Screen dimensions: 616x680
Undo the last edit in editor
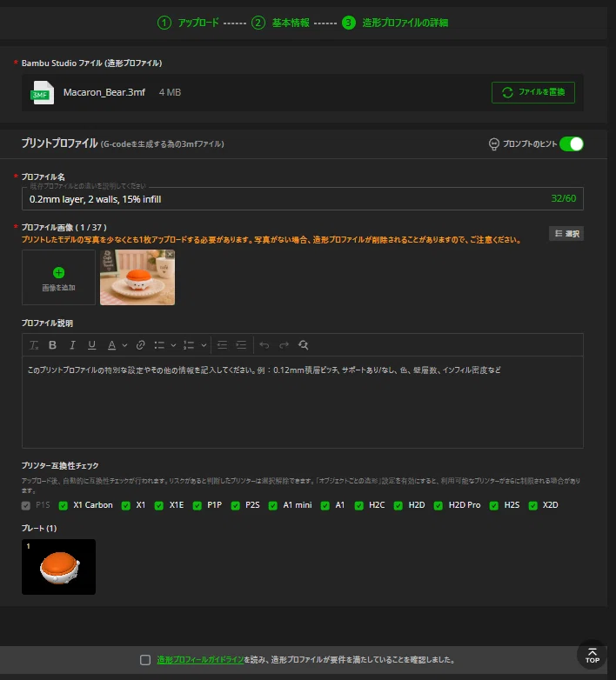point(264,345)
